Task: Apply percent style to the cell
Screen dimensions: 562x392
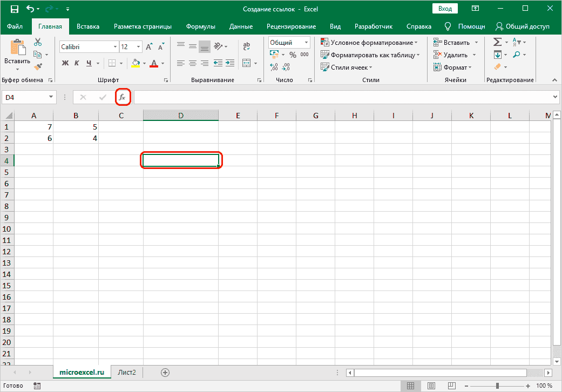Action: pyautogui.click(x=293, y=55)
